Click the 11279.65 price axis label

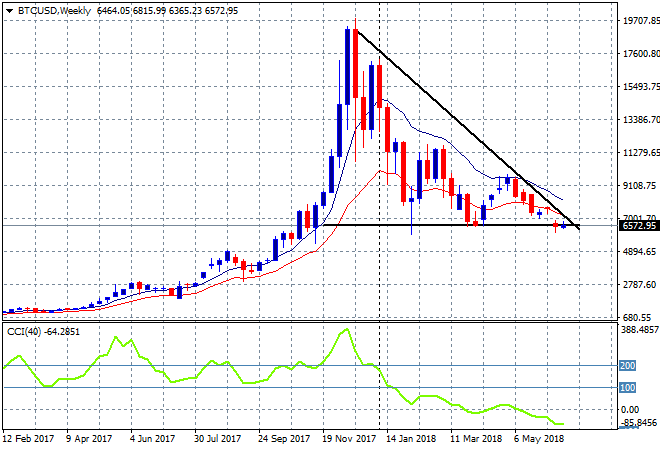(x=641, y=152)
